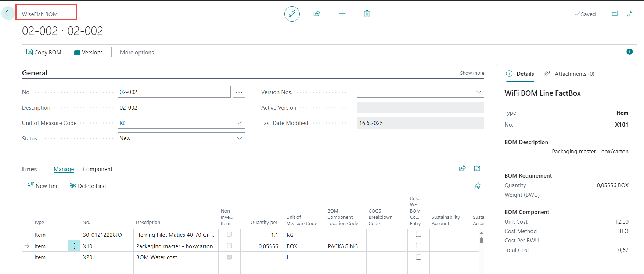
Task: Tick Create WF BOM checkbox for X101 row
Action: [x=418, y=246]
